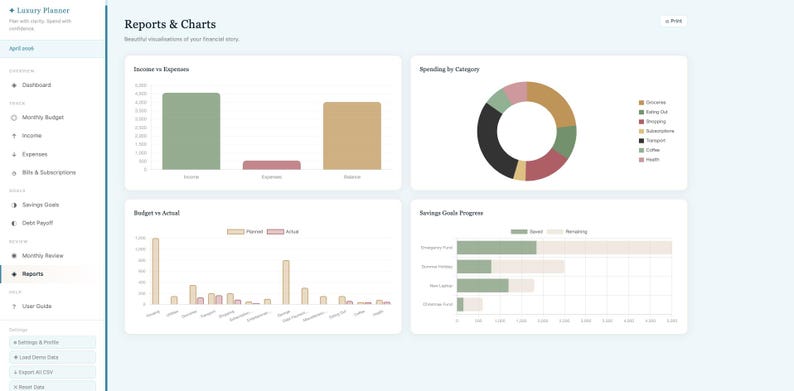The width and height of the screenshot is (794, 391).
Task: Toggle the Actual series legend item
Action: tap(283, 231)
